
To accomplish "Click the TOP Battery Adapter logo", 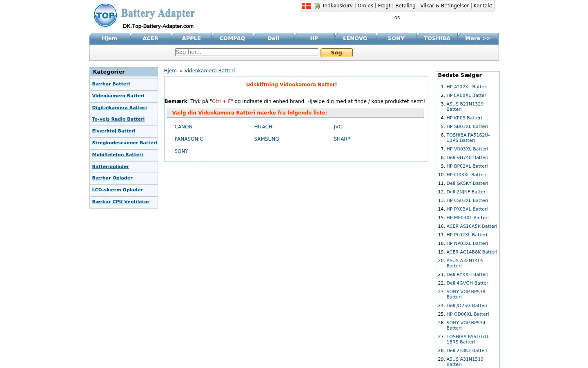I will coord(144,16).
